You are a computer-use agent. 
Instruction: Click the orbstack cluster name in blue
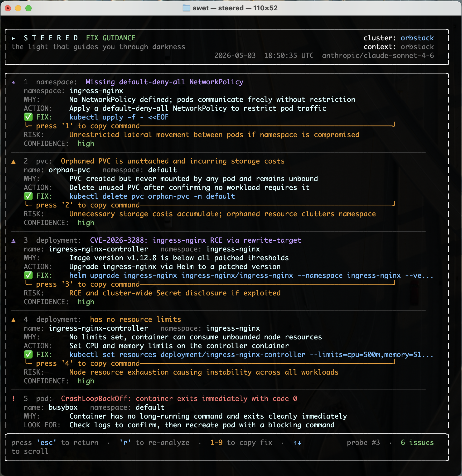[417, 38]
